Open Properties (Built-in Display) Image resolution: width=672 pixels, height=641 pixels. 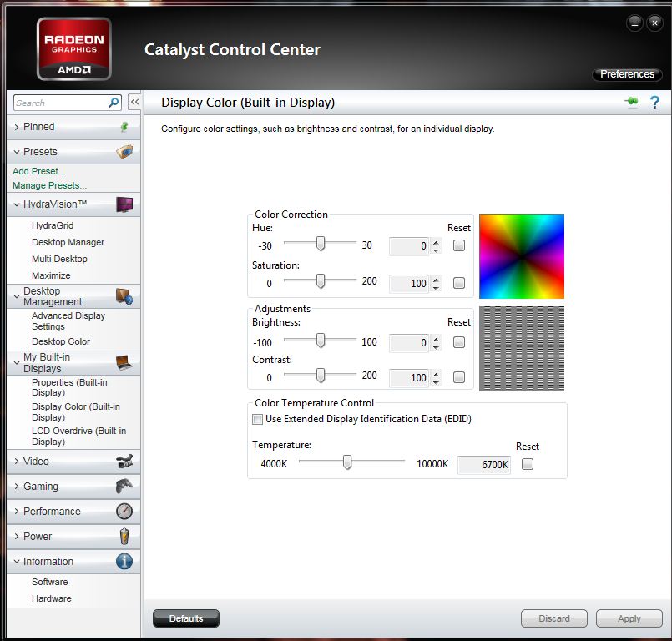(69, 387)
